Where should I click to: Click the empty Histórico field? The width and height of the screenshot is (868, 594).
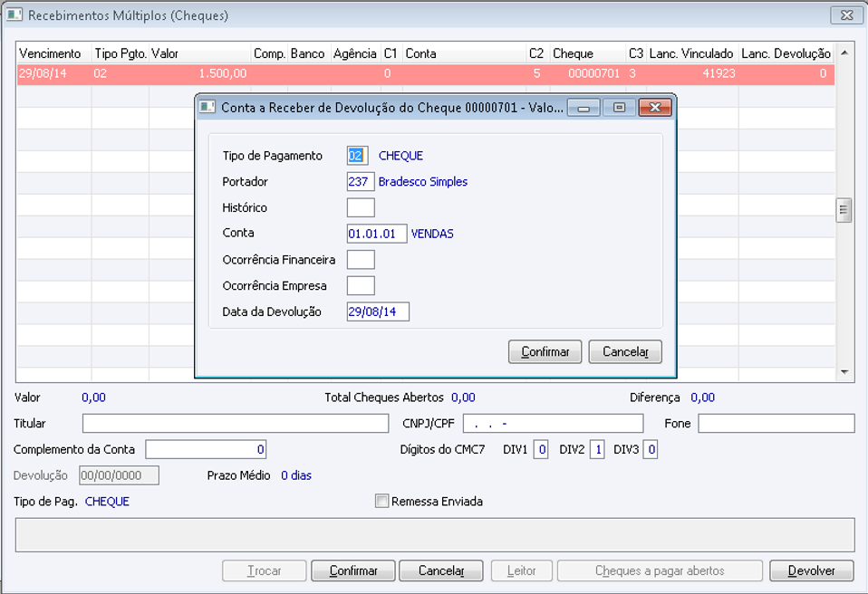tap(361, 207)
